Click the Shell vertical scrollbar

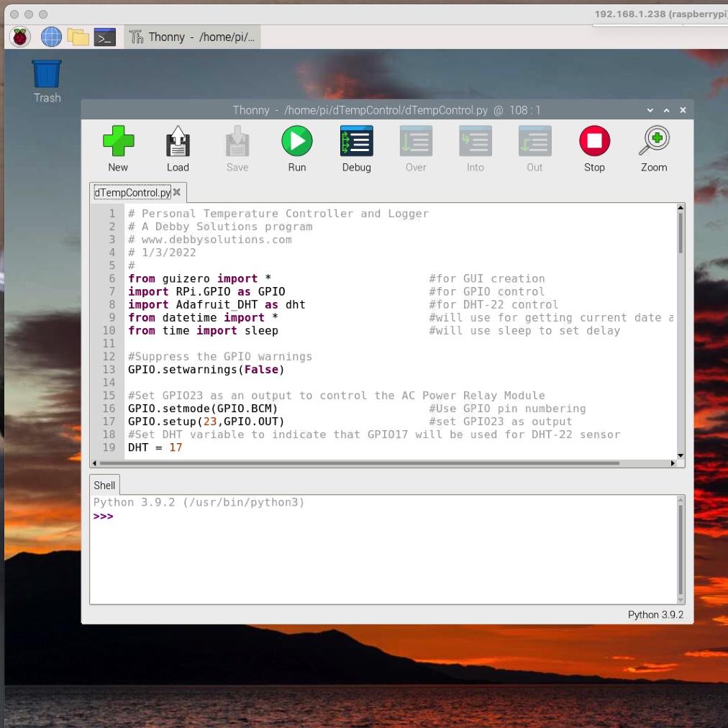[x=681, y=550]
